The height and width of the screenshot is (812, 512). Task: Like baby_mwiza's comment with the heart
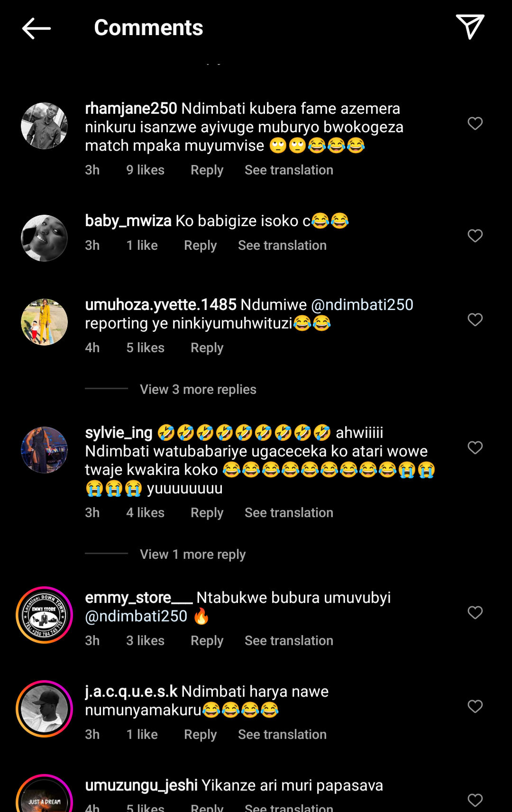[475, 236]
